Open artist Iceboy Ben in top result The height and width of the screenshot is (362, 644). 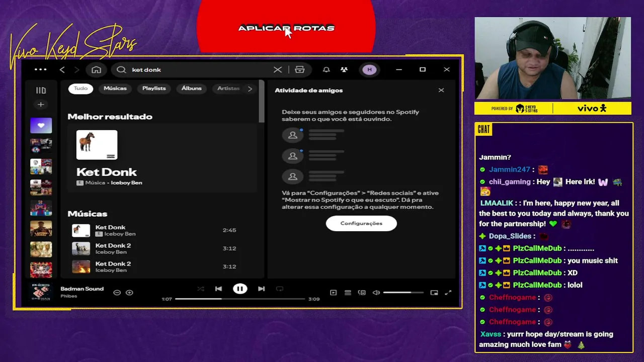tap(126, 183)
